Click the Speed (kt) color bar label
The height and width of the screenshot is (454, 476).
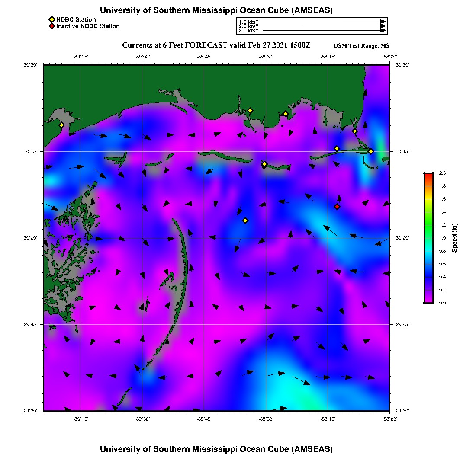click(454, 238)
